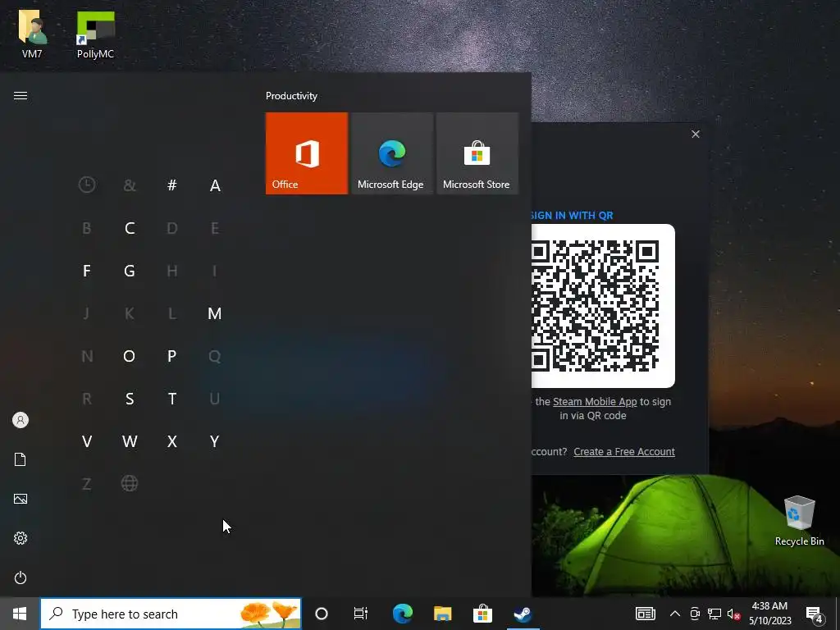The image size is (840, 630).
Task: Jump to the # section of apps
Action: 172,185
